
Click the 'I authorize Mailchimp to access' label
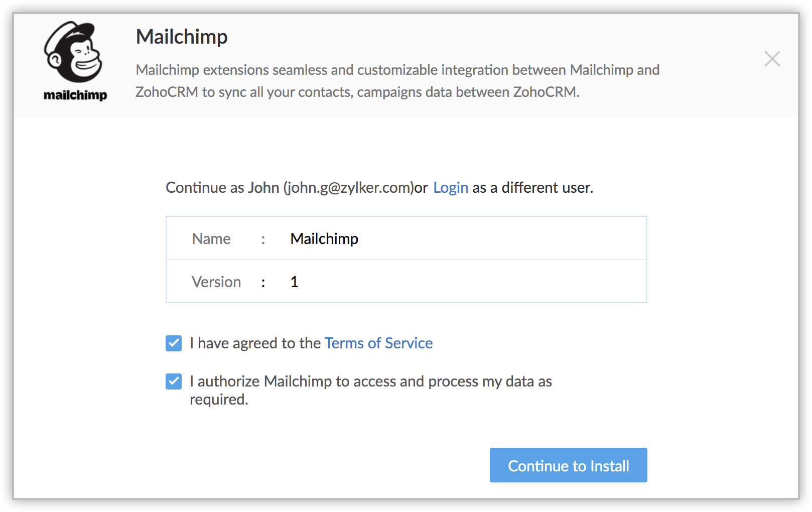point(370,381)
